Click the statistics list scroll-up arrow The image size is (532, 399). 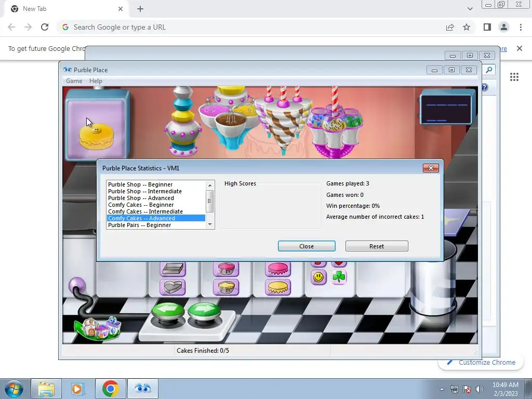pyautogui.click(x=210, y=185)
